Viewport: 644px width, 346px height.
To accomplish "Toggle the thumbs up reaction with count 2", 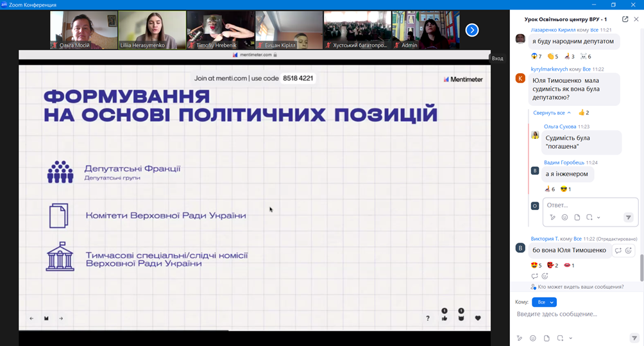I will (x=584, y=112).
